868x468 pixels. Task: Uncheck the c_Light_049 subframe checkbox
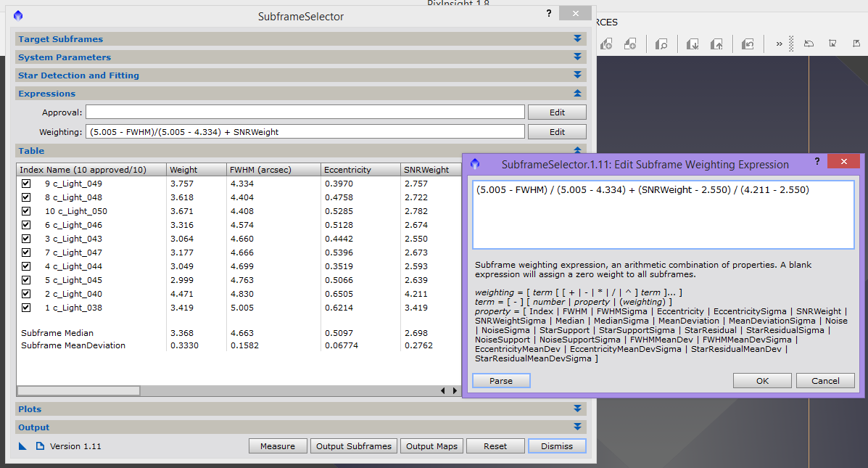pyautogui.click(x=26, y=184)
